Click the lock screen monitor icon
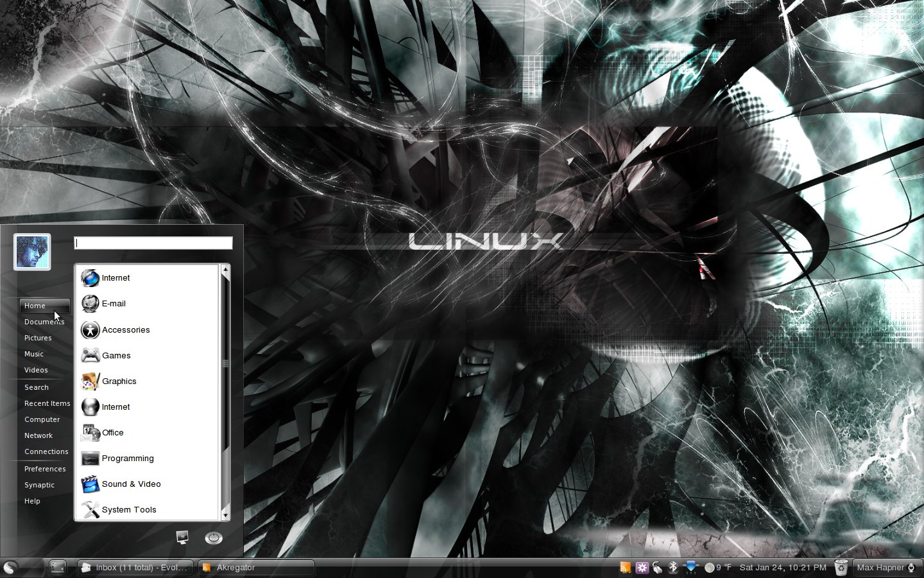 tap(182, 537)
